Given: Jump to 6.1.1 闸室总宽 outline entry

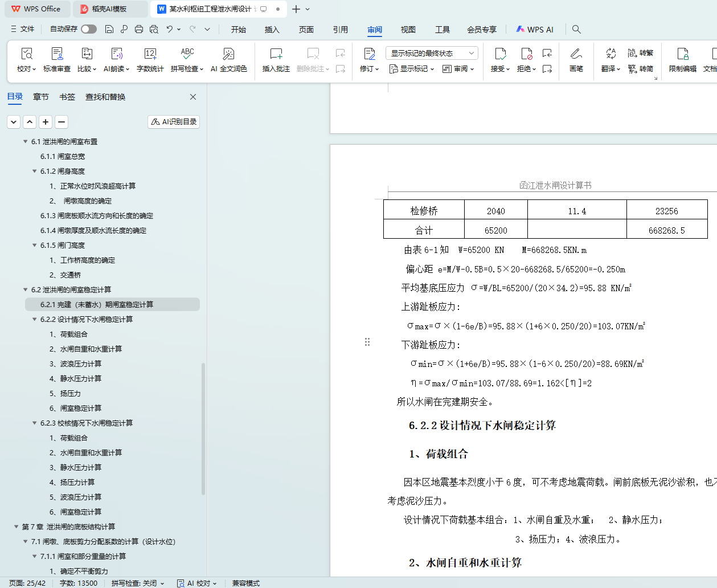Looking at the screenshot, I should (x=63, y=157).
